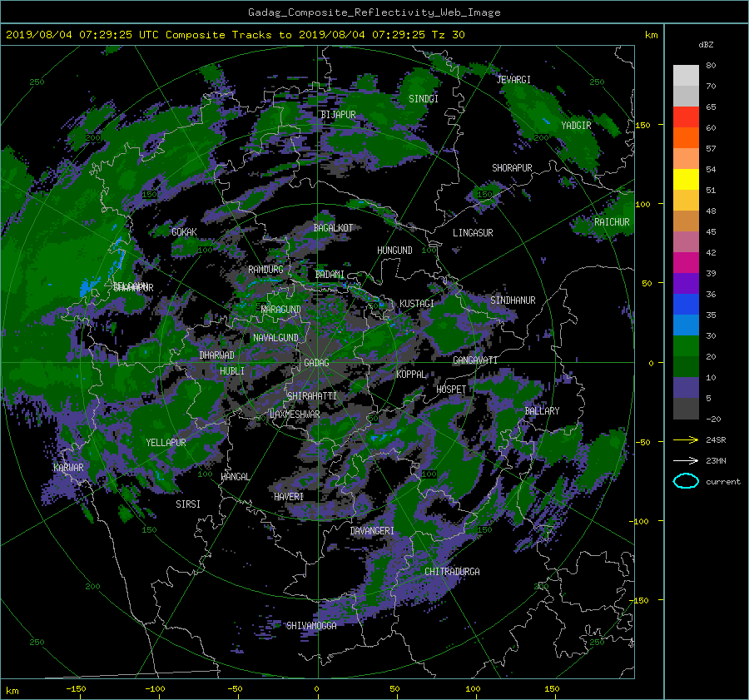This screenshot has height=700, width=749.
Task: Click the 24SR legend text
Action: [x=716, y=439]
